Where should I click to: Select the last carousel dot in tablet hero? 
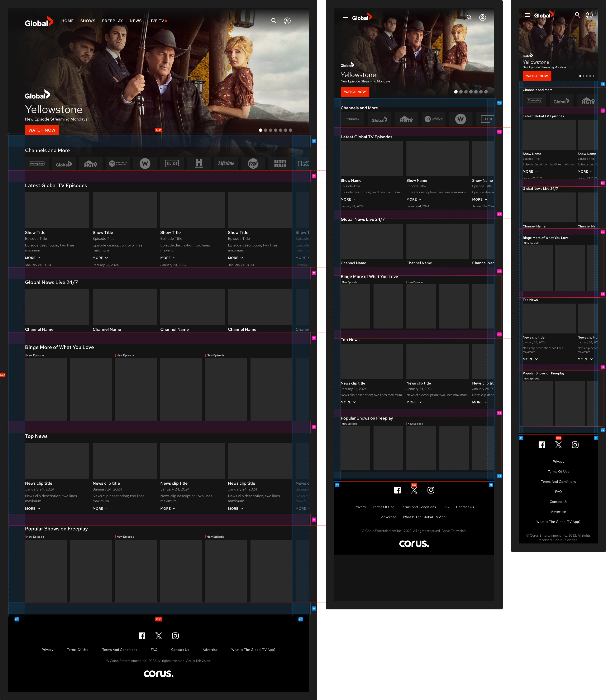(x=486, y=92)
